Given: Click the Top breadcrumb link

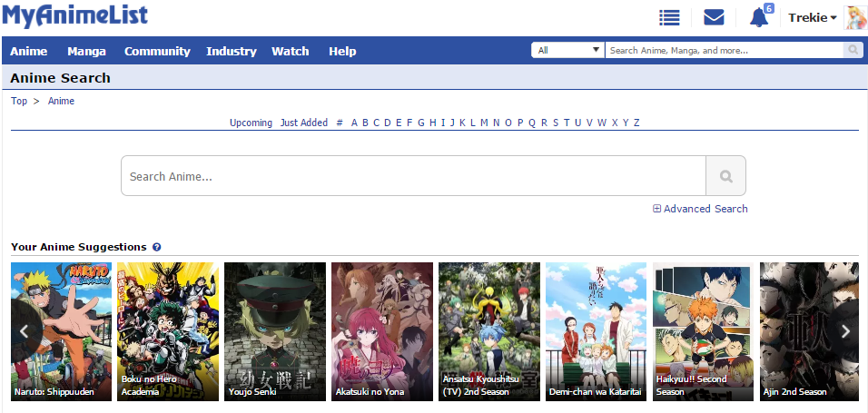Looking at the screenshot, I should click(x=19, y=102).
